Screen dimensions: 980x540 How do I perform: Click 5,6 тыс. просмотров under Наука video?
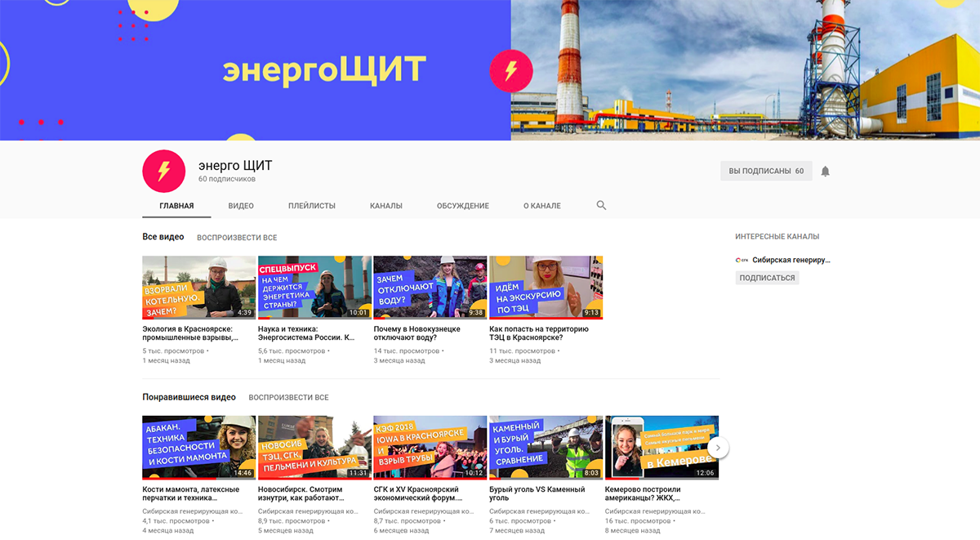(292, 350)
